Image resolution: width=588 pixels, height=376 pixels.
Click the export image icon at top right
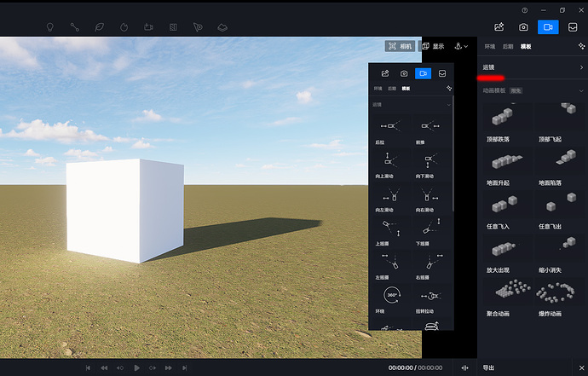pos(499,27)
